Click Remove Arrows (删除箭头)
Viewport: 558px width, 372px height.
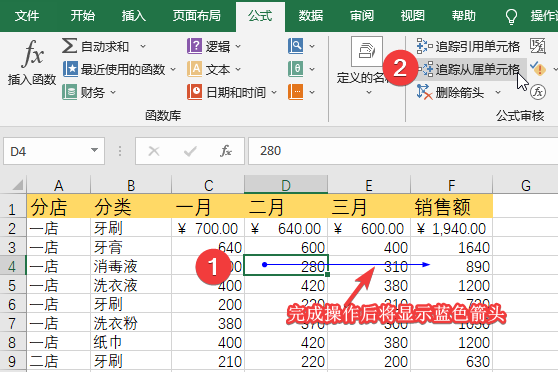(451, 92)
